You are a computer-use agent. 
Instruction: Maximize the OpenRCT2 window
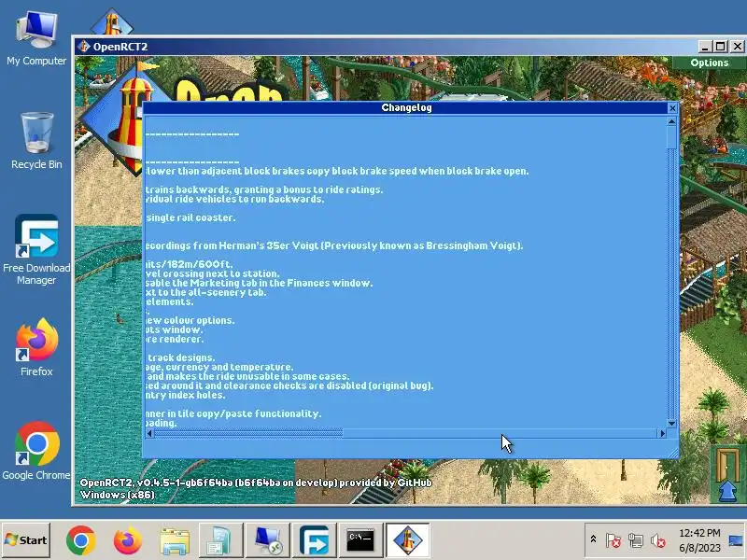click(721, 46)
